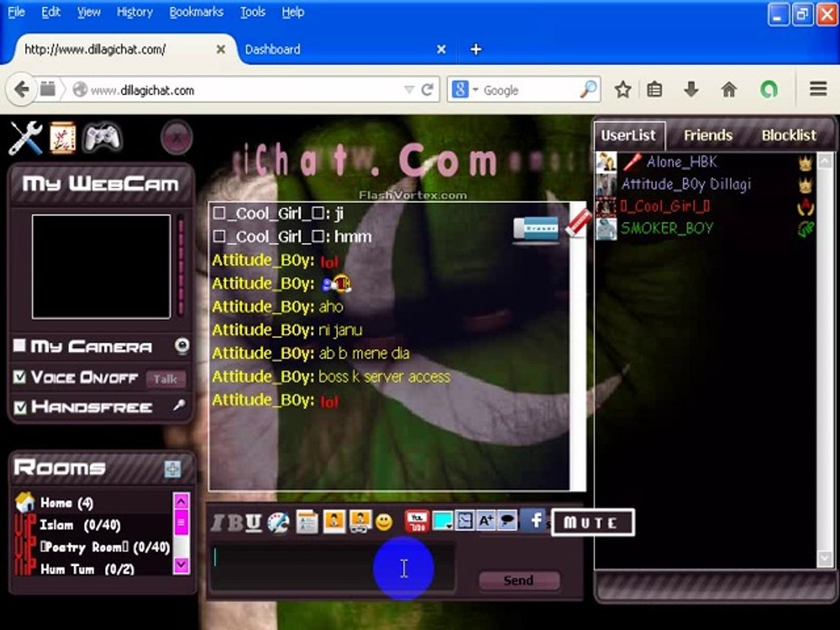Open the color palette picker icon
The image size is (840, 630).
tap(278, 522)
